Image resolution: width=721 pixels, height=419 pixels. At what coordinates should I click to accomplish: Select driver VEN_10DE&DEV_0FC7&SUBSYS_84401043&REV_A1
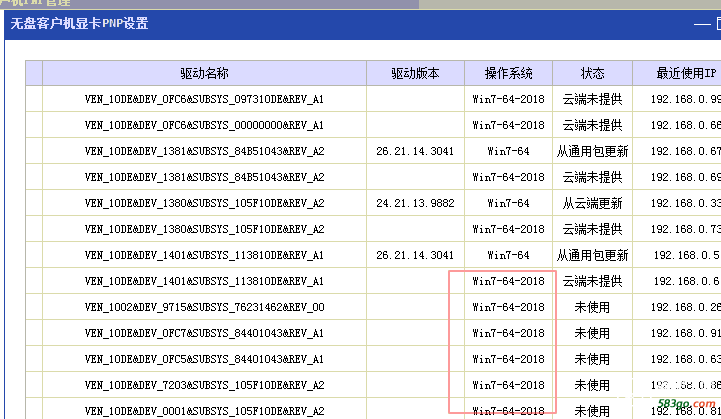204,333
